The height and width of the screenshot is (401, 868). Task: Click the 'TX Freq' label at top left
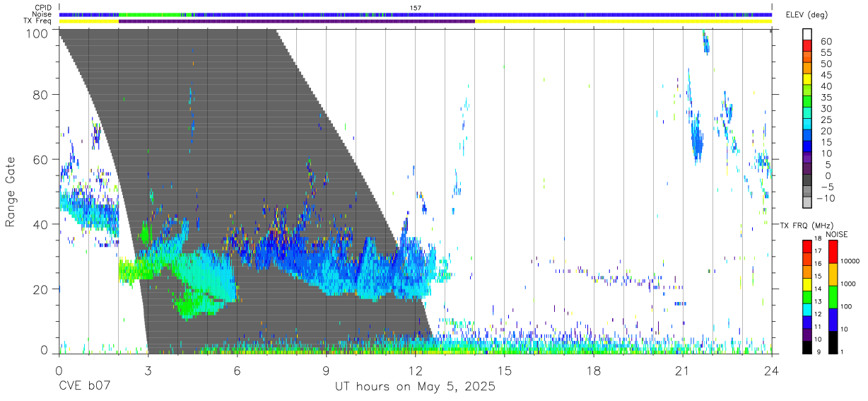pos(39,21)
